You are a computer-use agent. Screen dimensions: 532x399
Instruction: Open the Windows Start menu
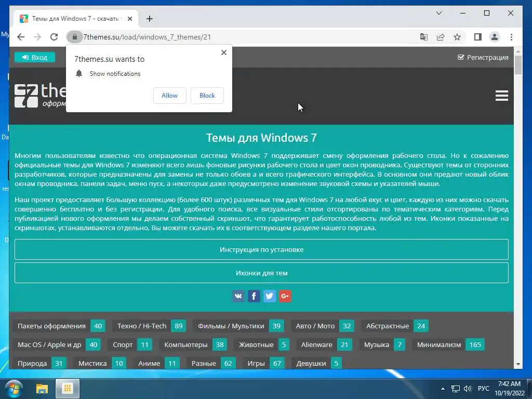(x=14, y=389)
